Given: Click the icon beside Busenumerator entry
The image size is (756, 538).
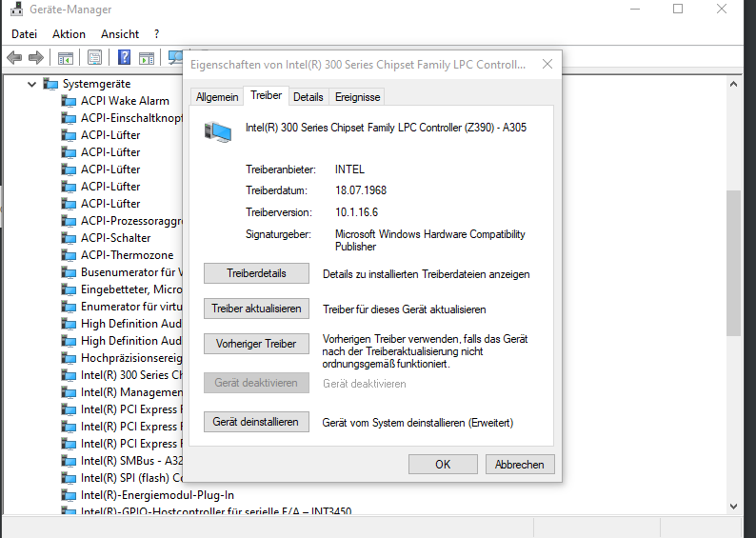Looking at the screenshot, I should [69, 272].
